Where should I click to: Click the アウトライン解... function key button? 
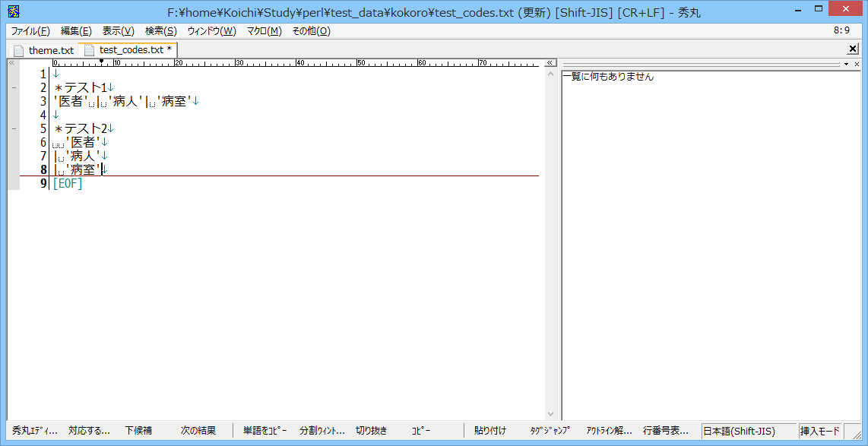click(x=609, y=431)
